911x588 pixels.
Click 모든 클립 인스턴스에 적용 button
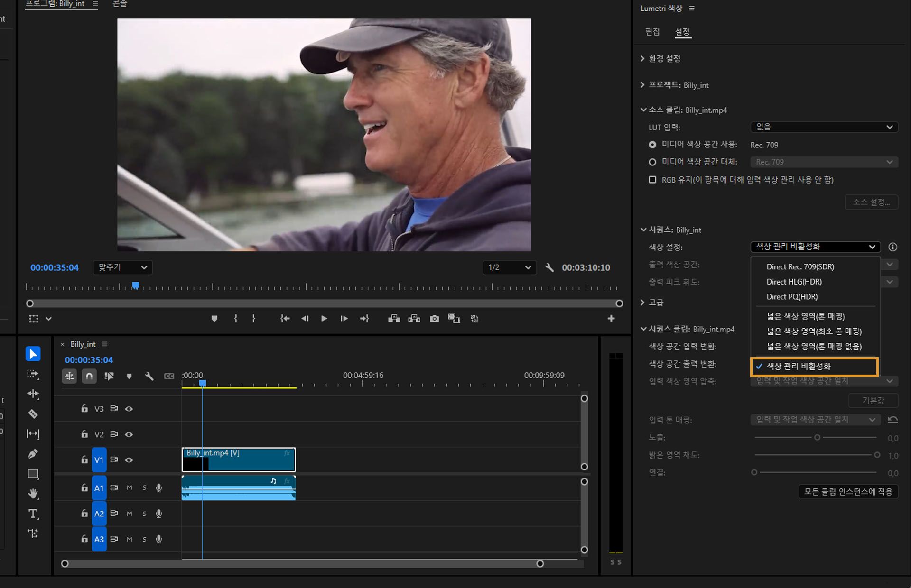pyautogui.click(x=848, y=492)
